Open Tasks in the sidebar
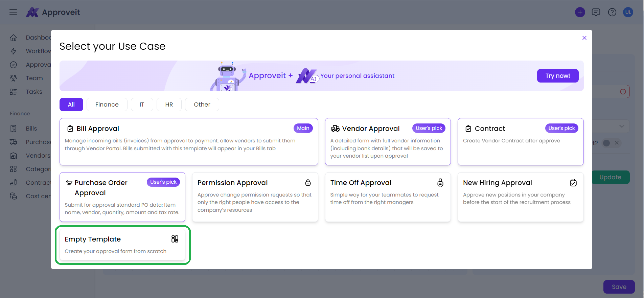The width and height of the screenshot is (644, 298). pos(34,92)
